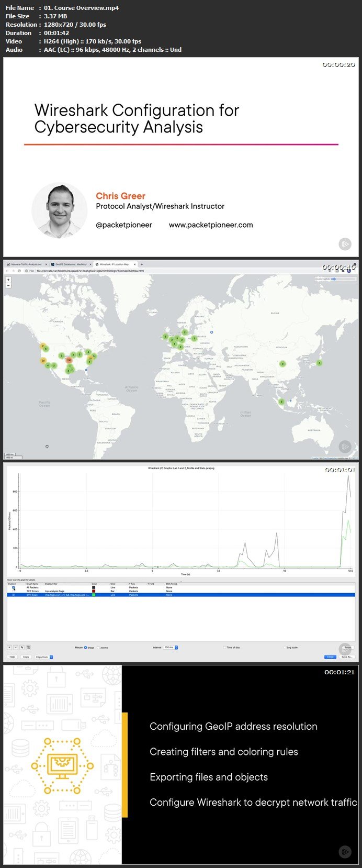Open a new browser tab with plus icon

pos(142,264)
